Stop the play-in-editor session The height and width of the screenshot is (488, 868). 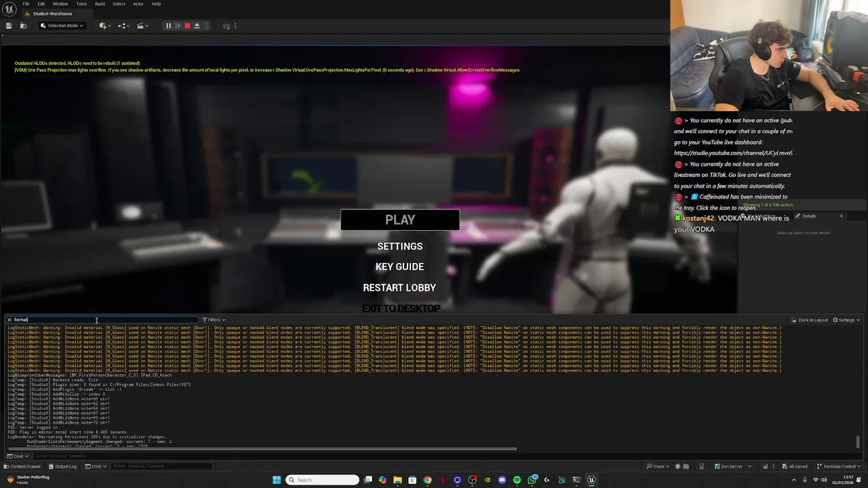click(187, 26)
